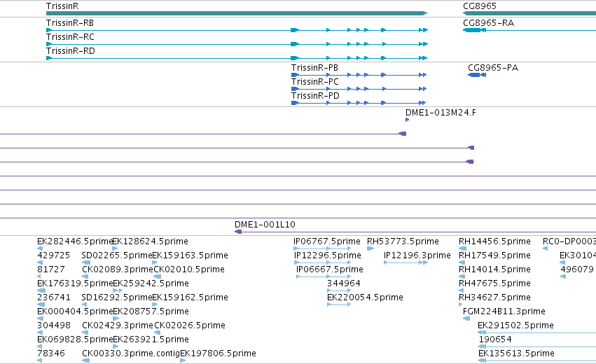
Task: Select IP06667.5prime cDNA label
Action: pos(330,269)
